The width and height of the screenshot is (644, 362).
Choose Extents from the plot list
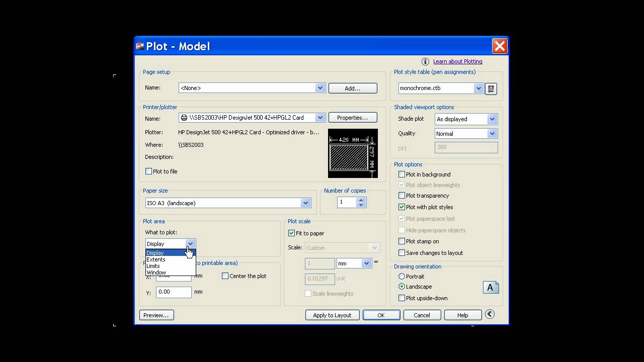(x=171, y=259)
